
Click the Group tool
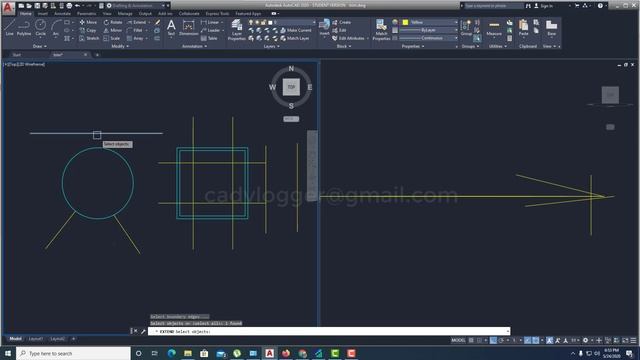(x=466, y=27)
